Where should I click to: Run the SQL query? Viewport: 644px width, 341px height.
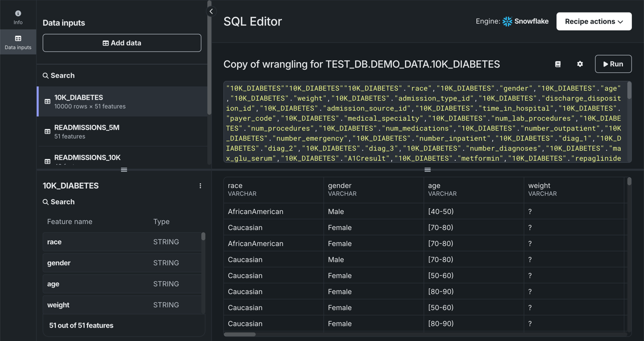(613, 64)
